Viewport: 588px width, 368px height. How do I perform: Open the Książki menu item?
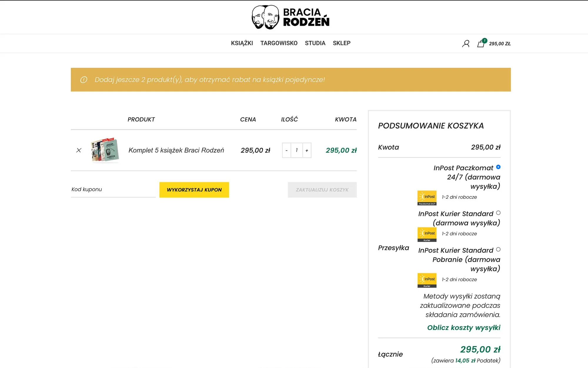[x=242, y=43]
